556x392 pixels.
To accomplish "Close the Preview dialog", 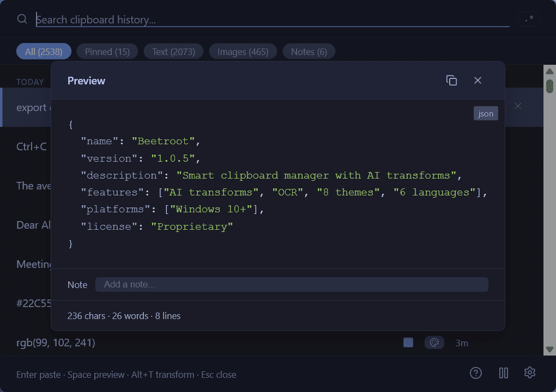I will 478,80.
